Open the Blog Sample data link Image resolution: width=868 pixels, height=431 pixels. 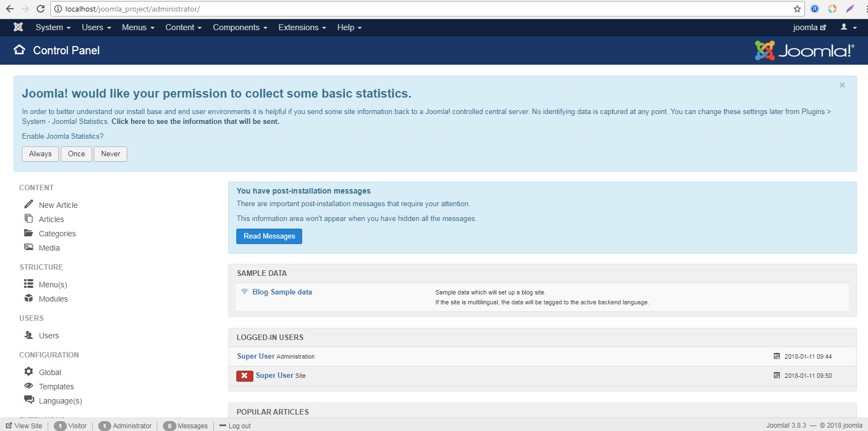tap(282, 292)
